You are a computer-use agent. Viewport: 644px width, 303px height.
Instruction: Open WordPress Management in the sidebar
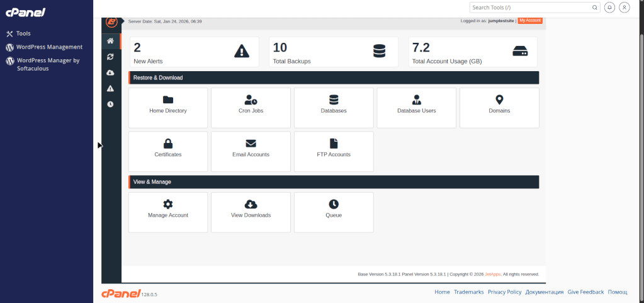pos(49,47)
